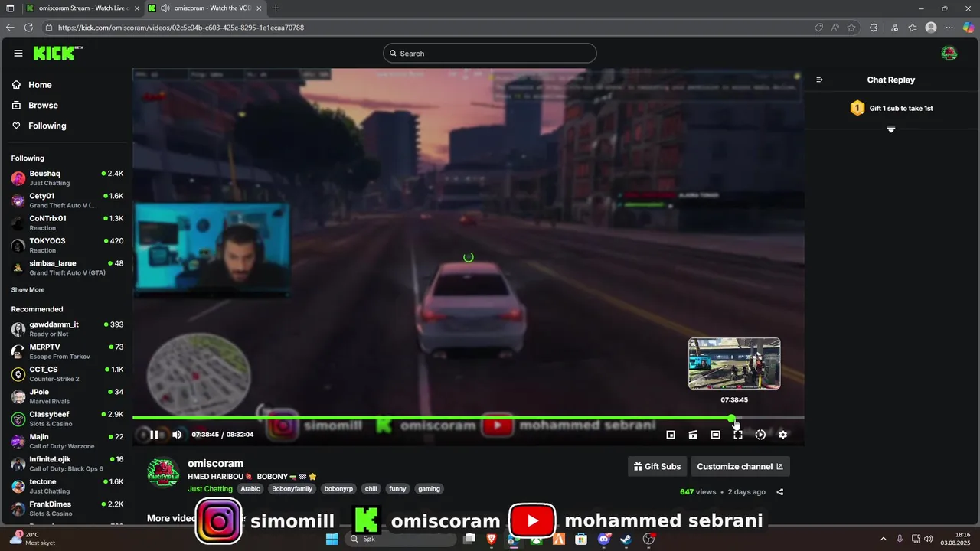This screenshot has height=551, width=980.
Task: Add page to favorites star icon
Action: (x=851, y=28)
